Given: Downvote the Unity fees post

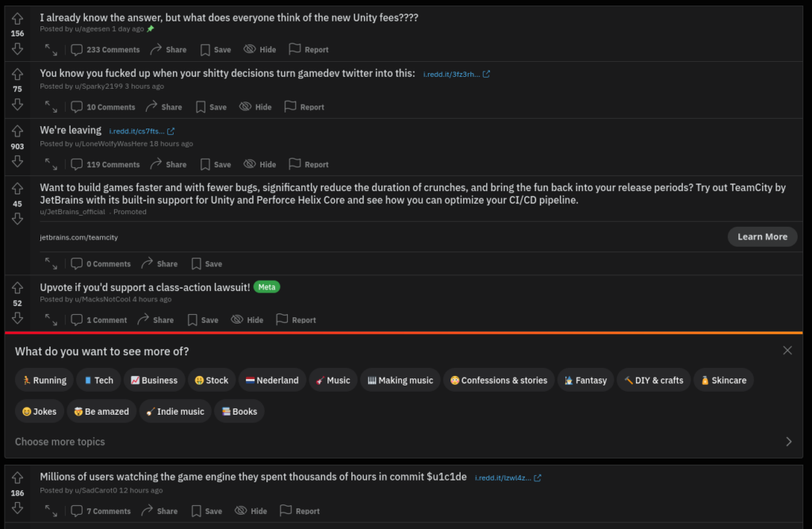Looking at the screenshot, I should pyautogui.click(x=17, y=48).
